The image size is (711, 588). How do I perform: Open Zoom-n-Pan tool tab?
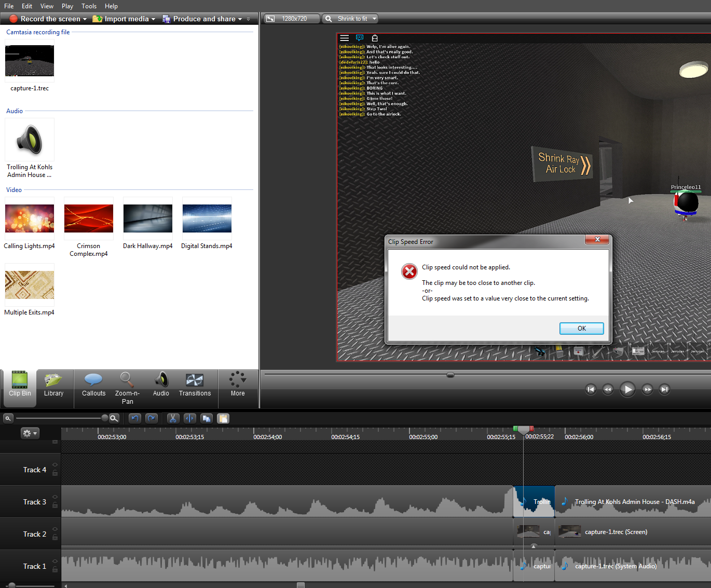click(128, 388)
